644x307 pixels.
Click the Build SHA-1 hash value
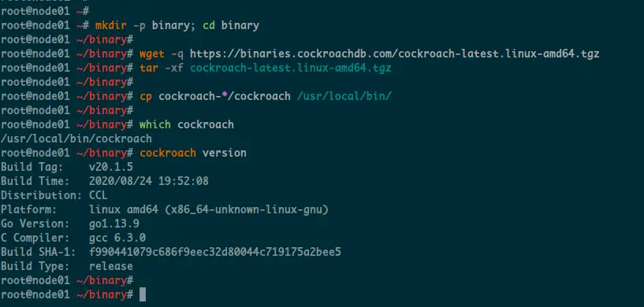(x=215, y=252)
